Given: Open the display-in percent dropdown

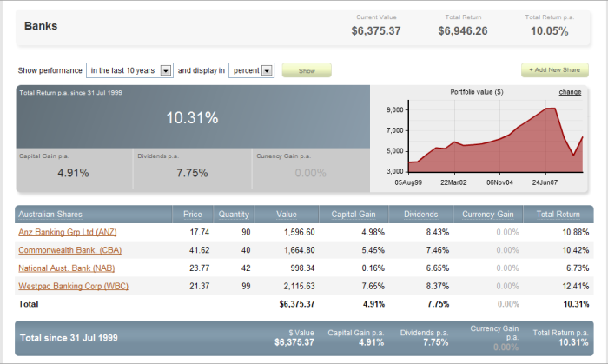Looking at the screenshot, I should pyautogui.click(x=251, y=70).
